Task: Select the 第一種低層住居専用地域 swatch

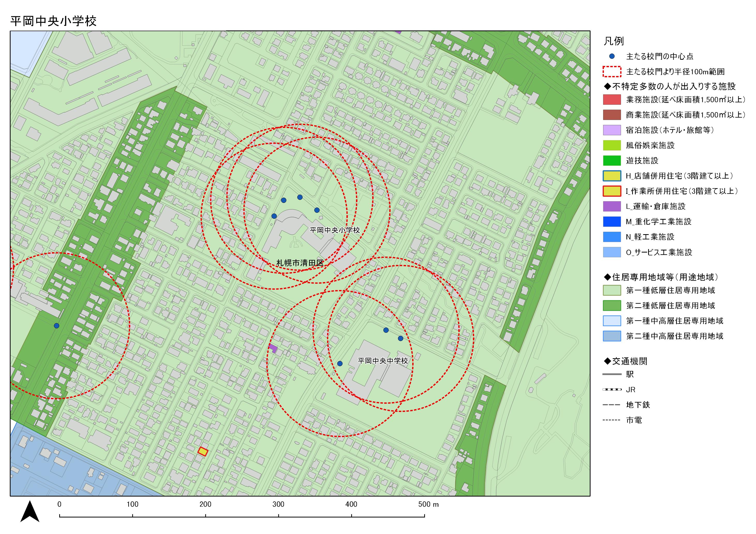Action: [612, 290]
